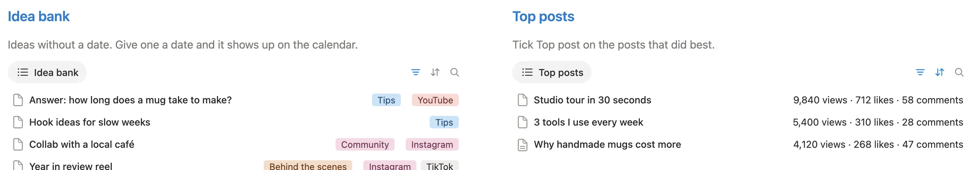Open 'Collab with a local café' page
This screenshot has height=170, width=980.
coord(82,145)
